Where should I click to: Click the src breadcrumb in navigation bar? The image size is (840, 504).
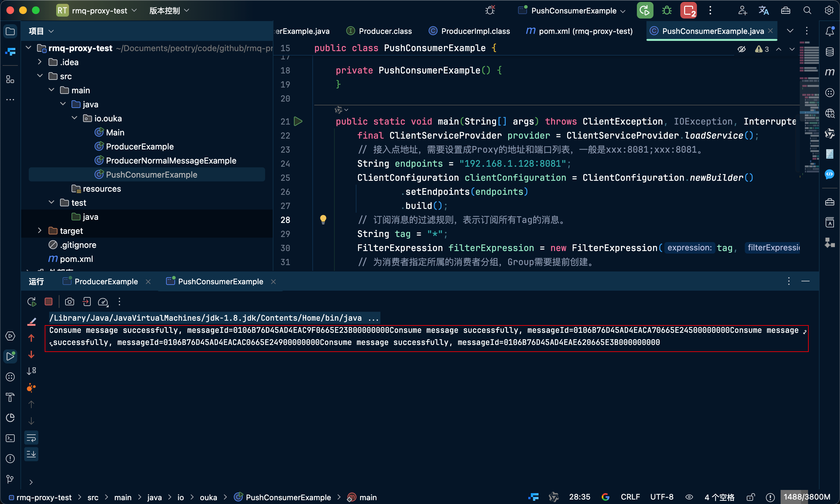click(93, 497)
